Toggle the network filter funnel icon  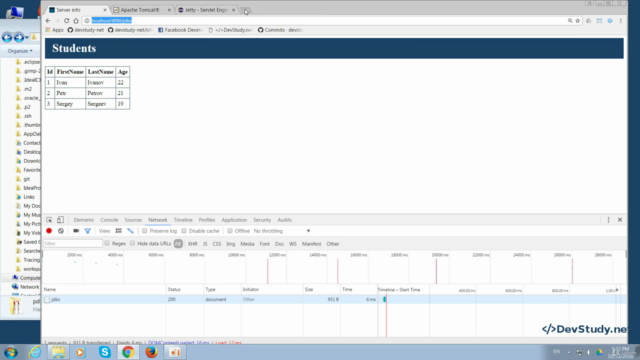tap(87, 231)
